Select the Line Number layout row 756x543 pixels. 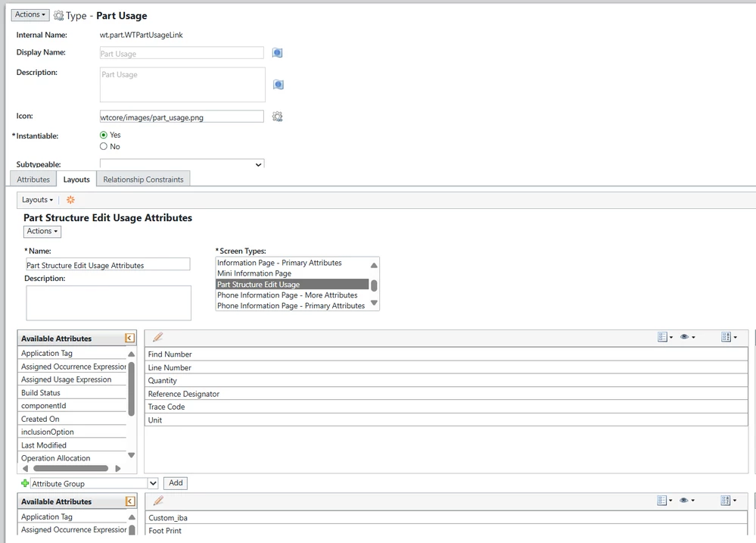coord(446,367)
